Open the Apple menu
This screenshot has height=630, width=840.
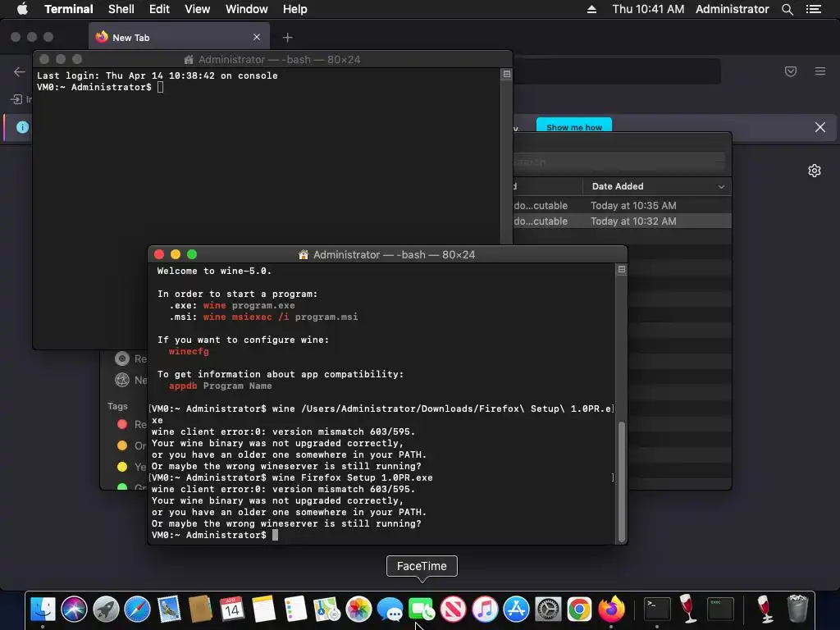tap(22, 9)
